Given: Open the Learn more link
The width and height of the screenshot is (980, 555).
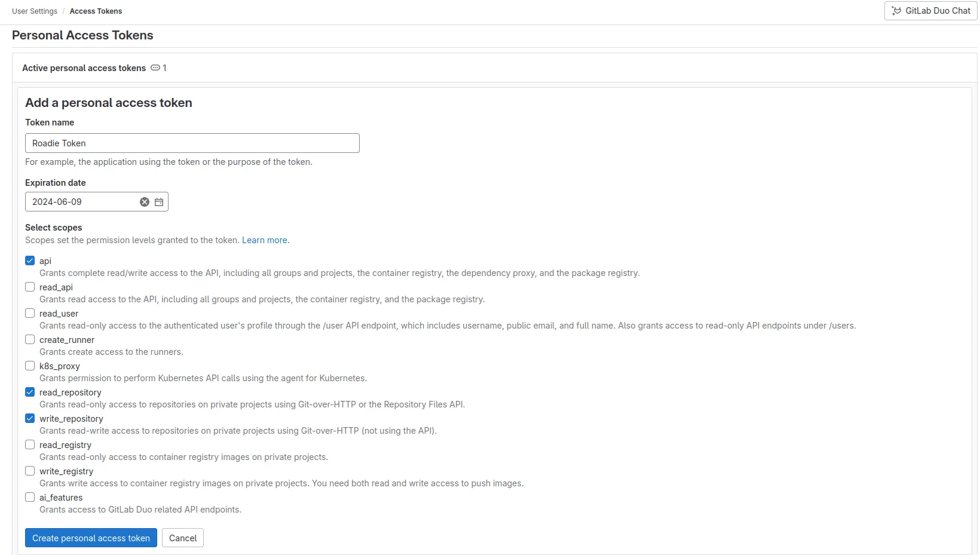Looking at the screenshot, I should 265,240.
